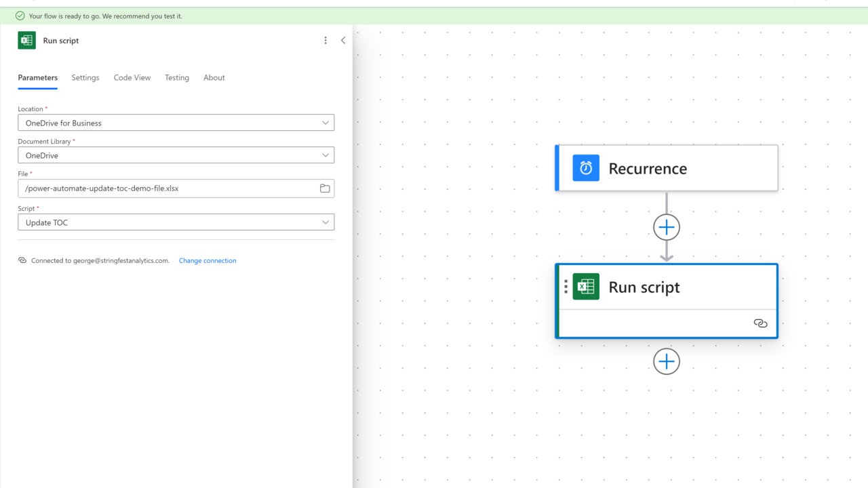Open the Code View tab

132,78
